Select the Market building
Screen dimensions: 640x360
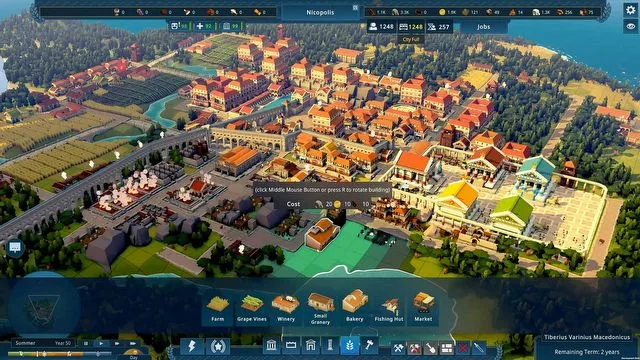tap(423, 309)
